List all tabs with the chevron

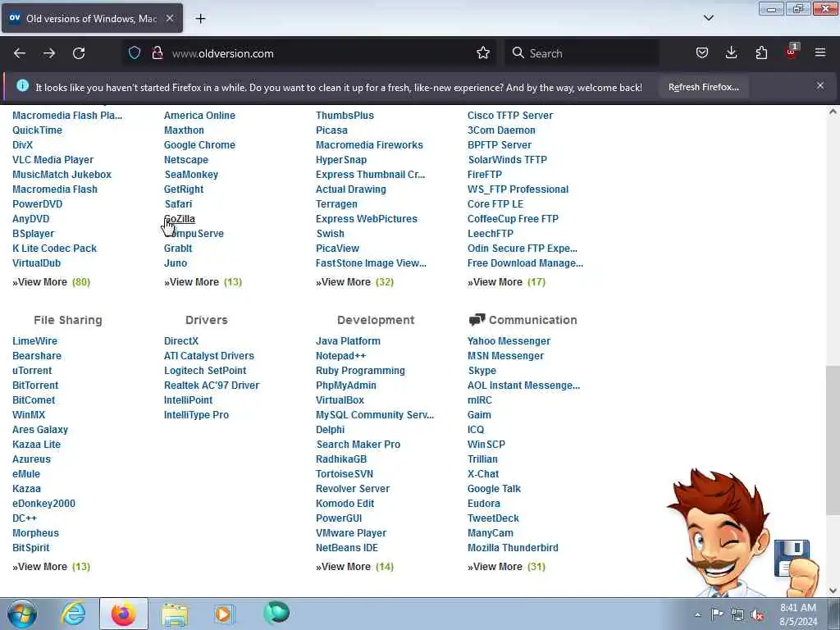click(x=708, y=18)
